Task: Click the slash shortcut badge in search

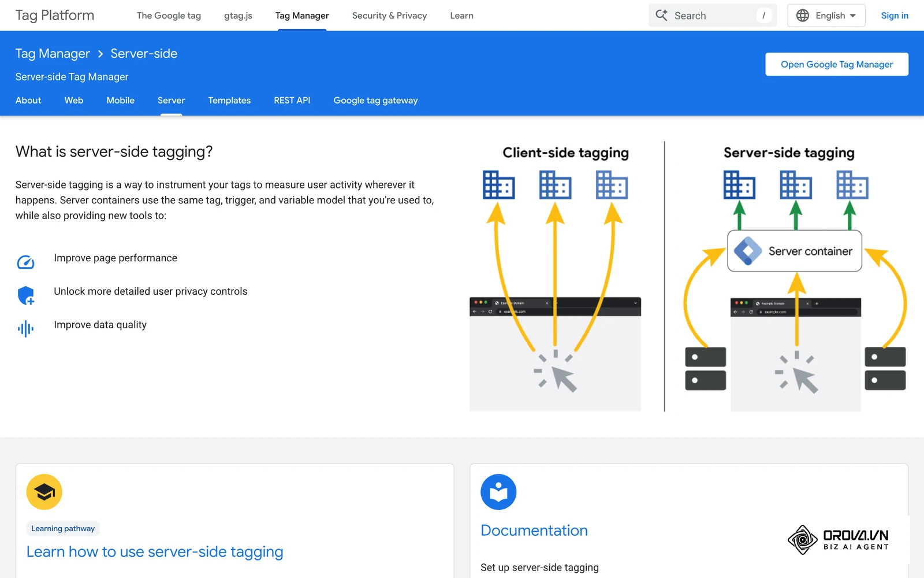Action: 763,16
